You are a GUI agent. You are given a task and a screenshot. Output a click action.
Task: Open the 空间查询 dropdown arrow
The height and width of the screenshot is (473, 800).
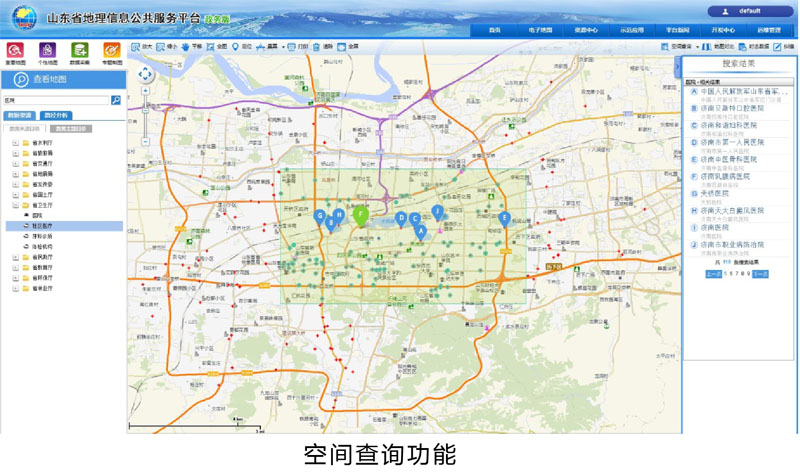point(697,47)
